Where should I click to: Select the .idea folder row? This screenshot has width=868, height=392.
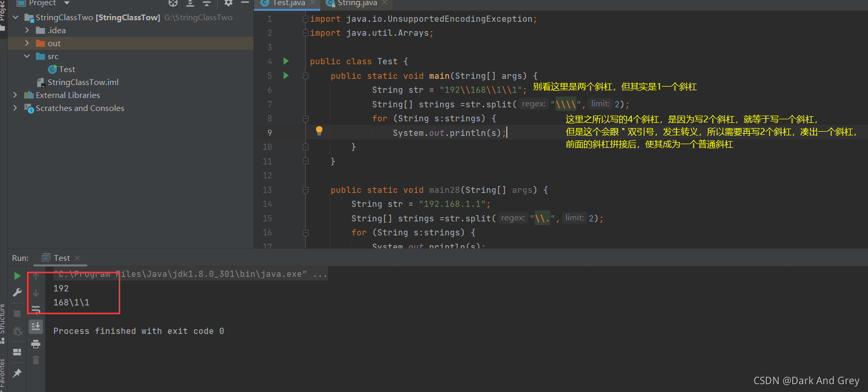point(131,31)
